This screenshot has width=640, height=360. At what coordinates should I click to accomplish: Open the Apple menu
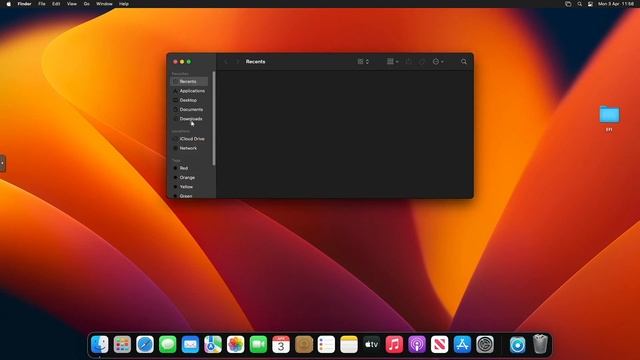click(9, 4)
